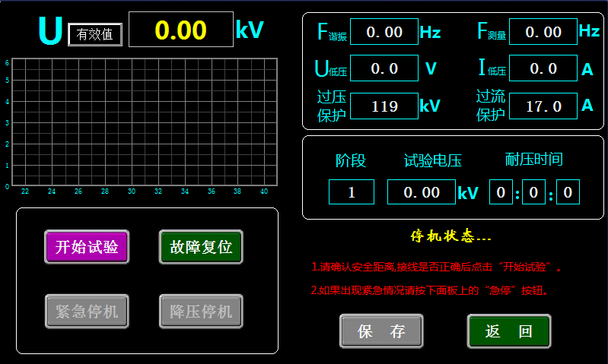
Task: Click the large cyan U label
Action: click(50, 30)
